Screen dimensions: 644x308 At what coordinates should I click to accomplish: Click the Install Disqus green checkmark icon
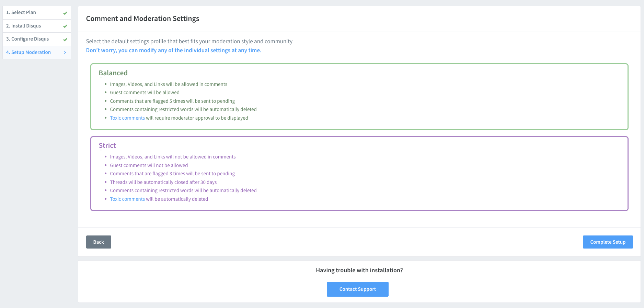(x=65, y=26)
